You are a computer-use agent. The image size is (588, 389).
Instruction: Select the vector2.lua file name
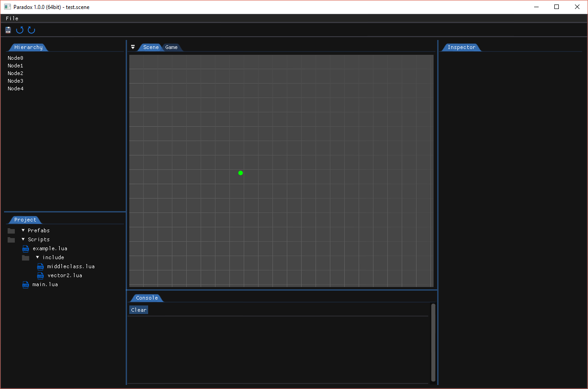pyautogui.click(x=65, y=275)
